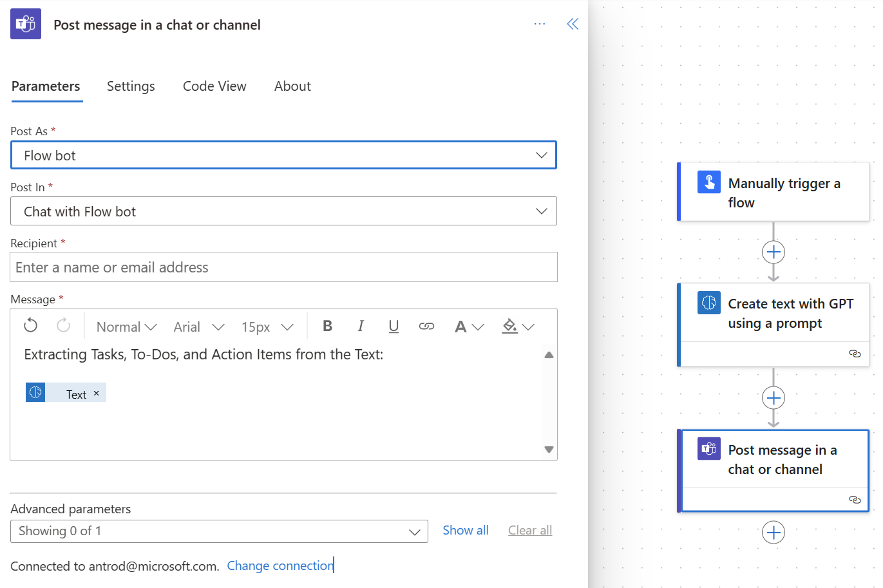883x588 pixels.
Task: Open font color picker
Action: pos(469,327)
